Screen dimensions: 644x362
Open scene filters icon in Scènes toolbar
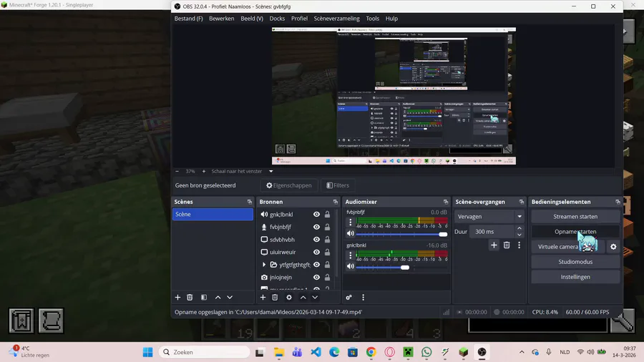(204, 297)
